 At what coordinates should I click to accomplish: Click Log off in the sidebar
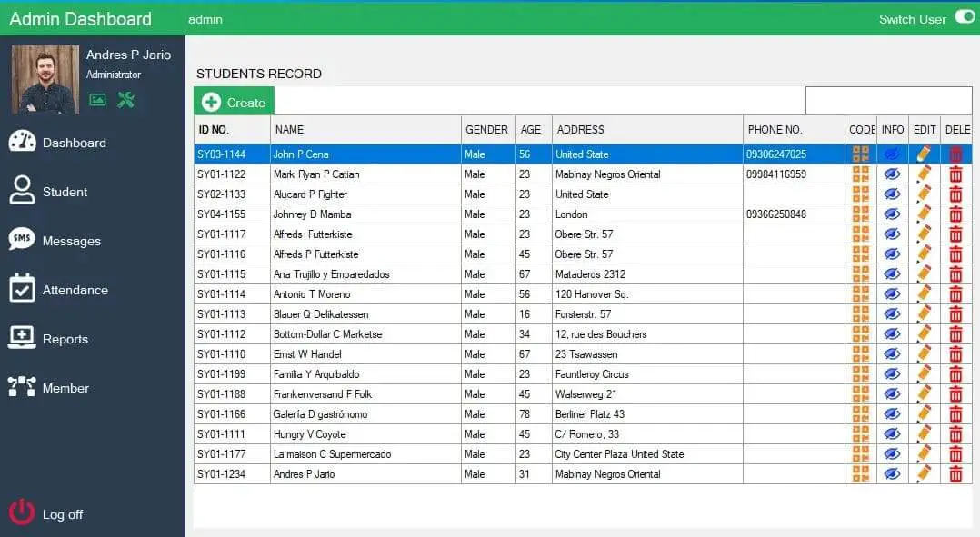(62, 514)
